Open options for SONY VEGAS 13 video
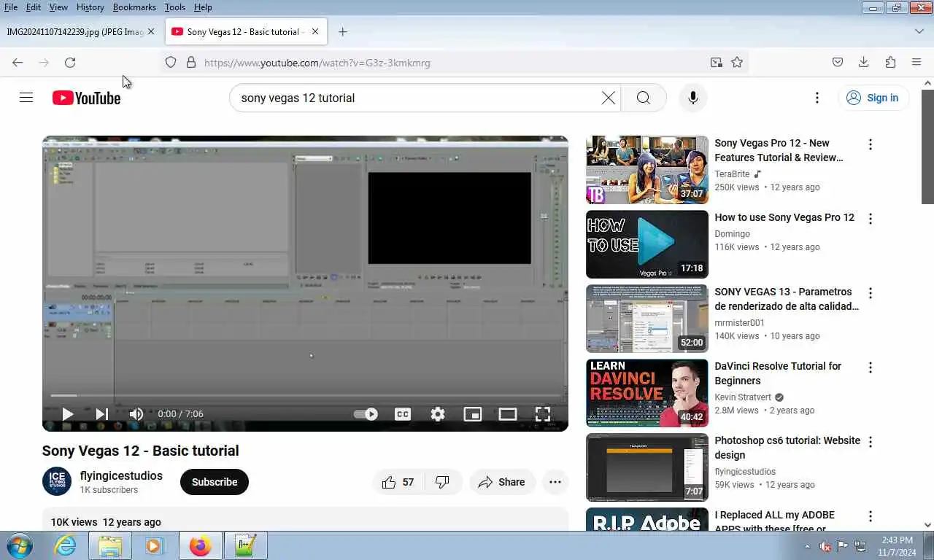The width and height of the screenshot is (934, 560). [x=870, y=293]
